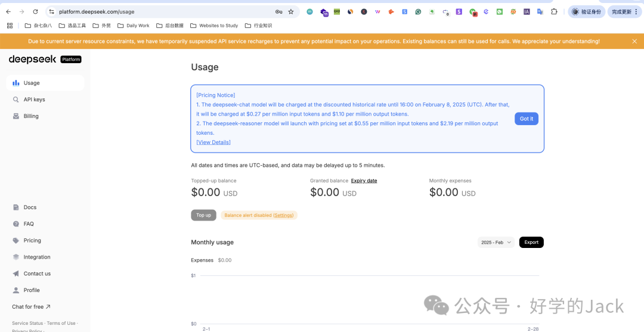Click the Expenses $0.00 label

pyautogui.click(x=211, y=260)
